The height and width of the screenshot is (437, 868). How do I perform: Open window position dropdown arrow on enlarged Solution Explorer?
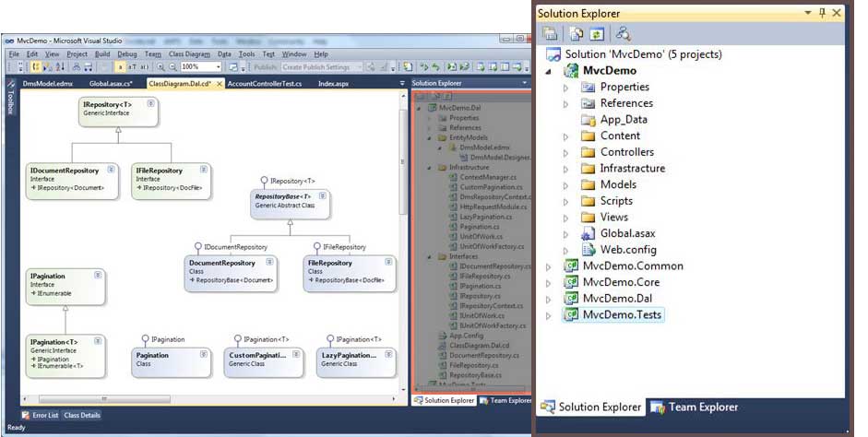click(x=808, y=13)
